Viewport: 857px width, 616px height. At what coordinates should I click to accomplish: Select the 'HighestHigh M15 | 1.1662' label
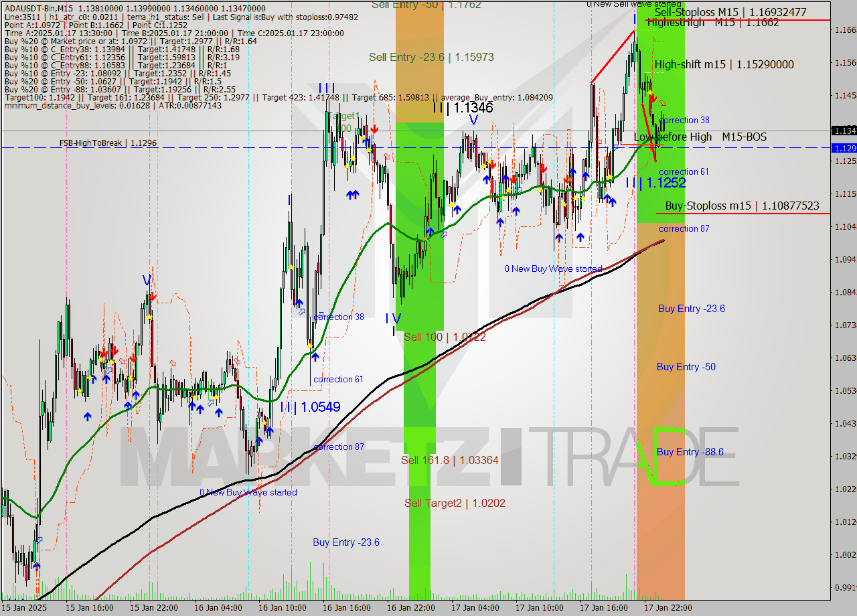click(713, 23)
